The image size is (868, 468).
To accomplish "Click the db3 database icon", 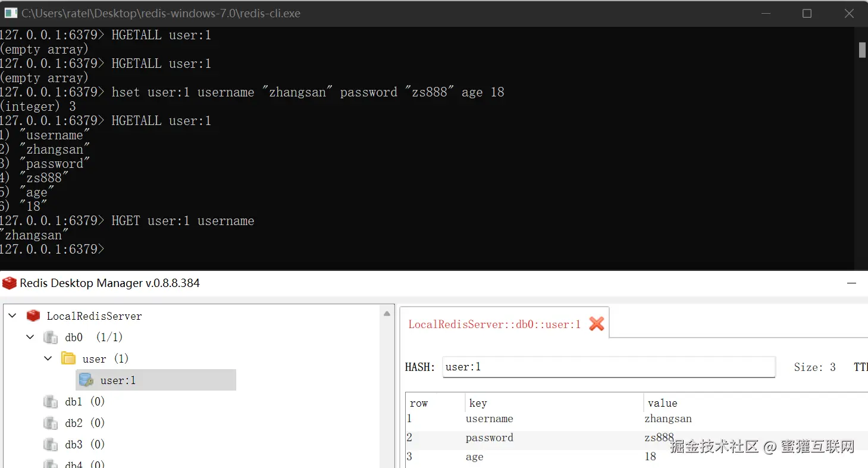I will [51, 445].
